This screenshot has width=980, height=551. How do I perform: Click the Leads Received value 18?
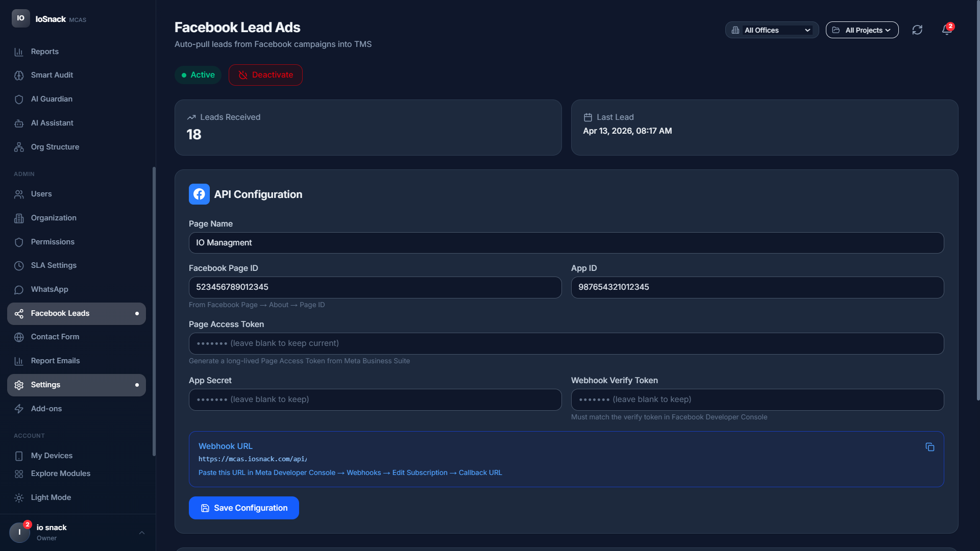(194, 135)
